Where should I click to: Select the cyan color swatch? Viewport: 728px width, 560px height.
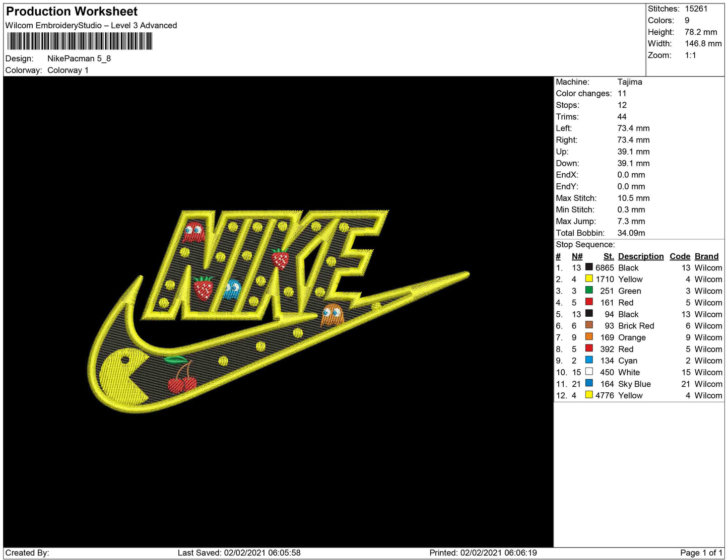pos(589,360)
